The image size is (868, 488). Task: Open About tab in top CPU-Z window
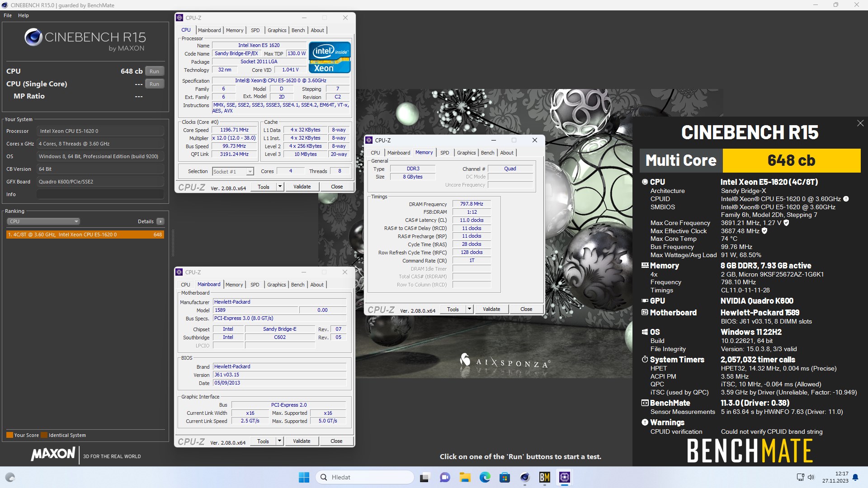pos(317,30)
